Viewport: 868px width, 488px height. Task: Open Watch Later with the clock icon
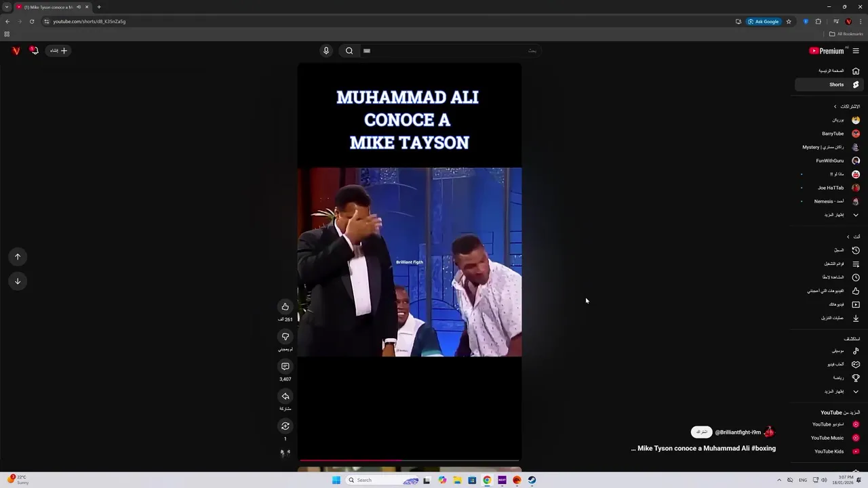(829, 277)
